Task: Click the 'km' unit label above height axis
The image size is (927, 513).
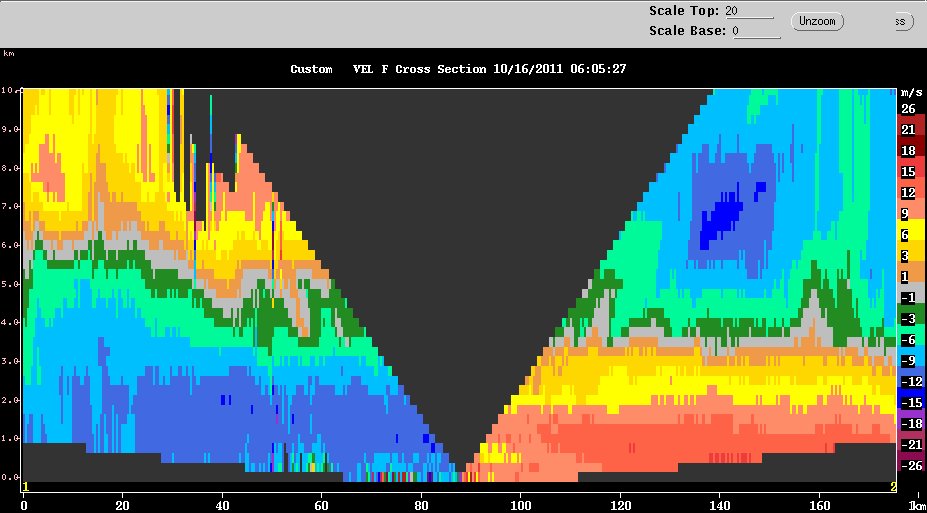Action: point(8,53)
